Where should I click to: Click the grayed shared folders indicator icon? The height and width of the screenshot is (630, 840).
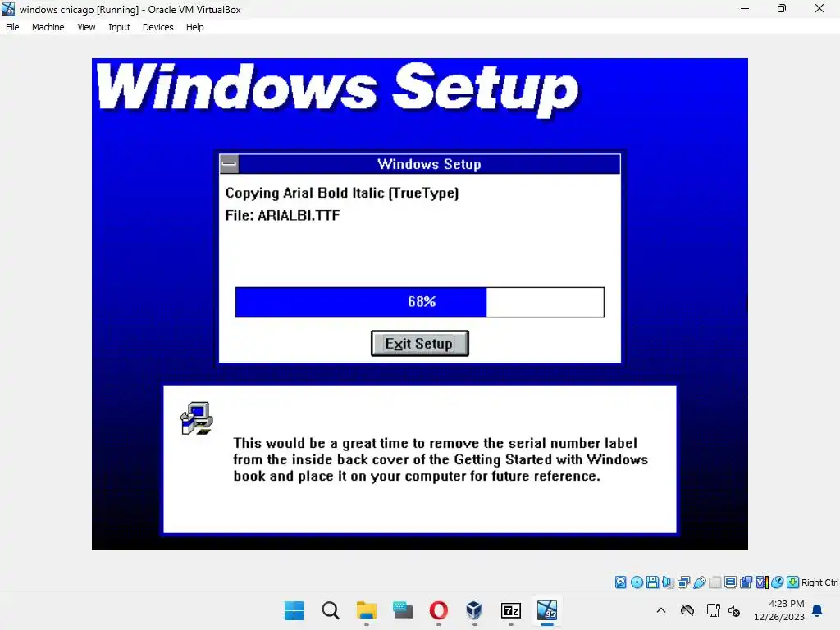(x=714, y=582)
